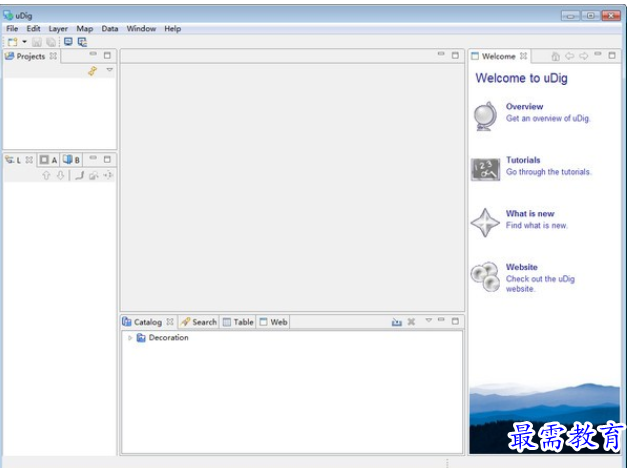Switch to the Search tab
This screenshot has height=468, width=632.
click(199, 322)
